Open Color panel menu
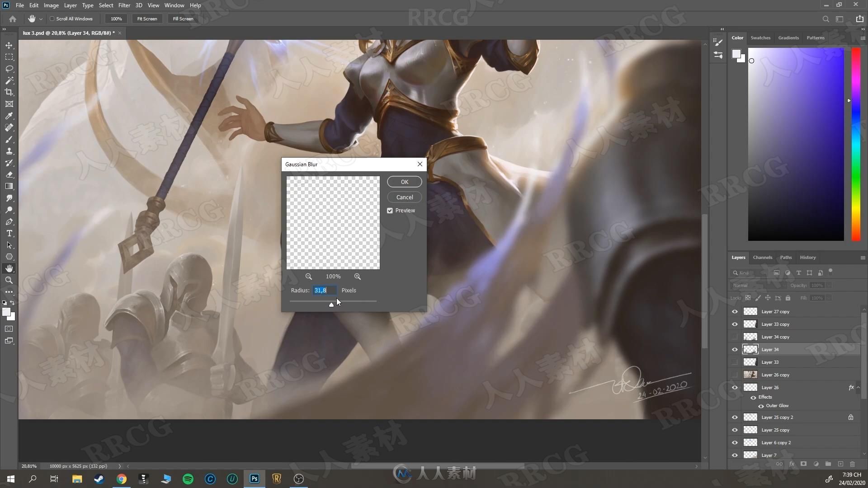This screenshot has height=488, width=868. click(x=863, y=38)
